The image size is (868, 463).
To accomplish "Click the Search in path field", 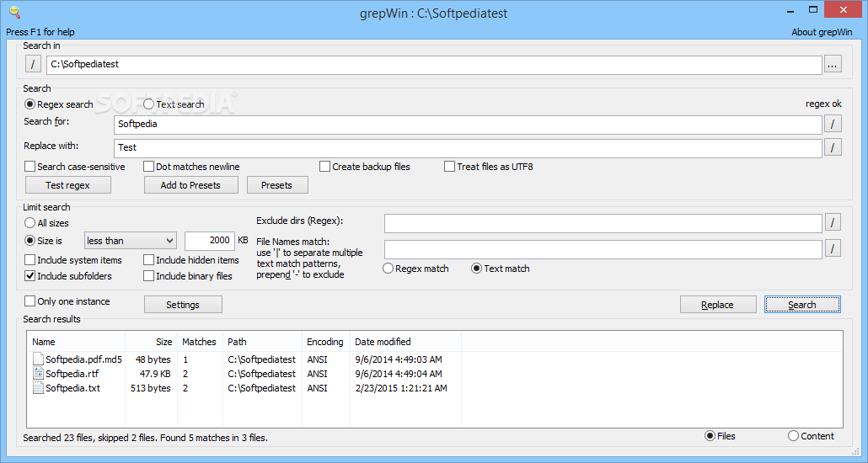I will pyautogui.click(x=434, y=65).
